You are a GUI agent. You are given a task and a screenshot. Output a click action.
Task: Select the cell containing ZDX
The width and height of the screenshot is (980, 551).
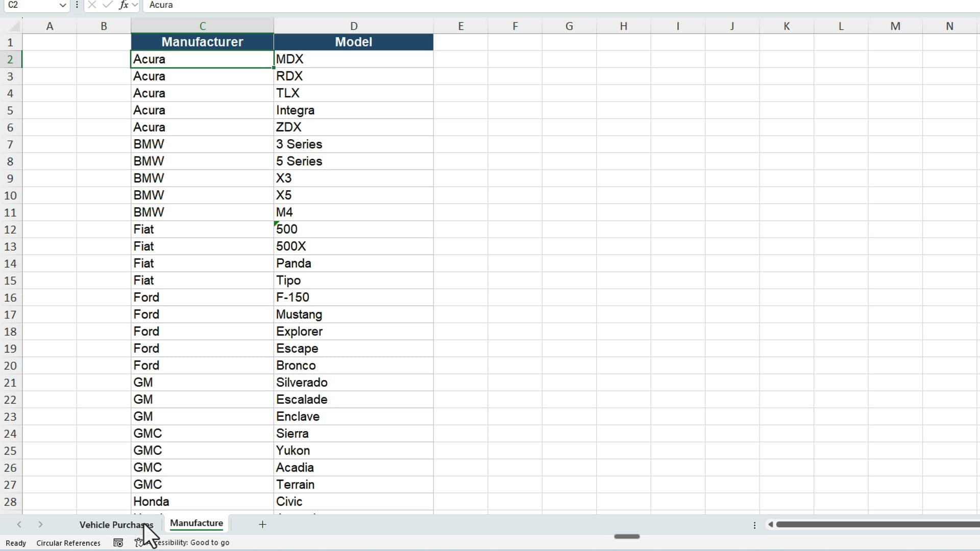tap(354, 127)
